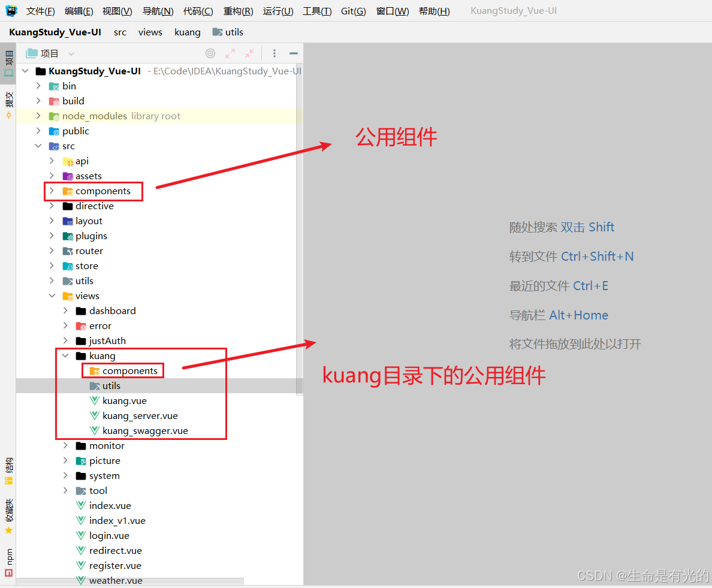
Task: Expand the bin folder chevron
Action: pyautogui.click(x=38, y=86)
